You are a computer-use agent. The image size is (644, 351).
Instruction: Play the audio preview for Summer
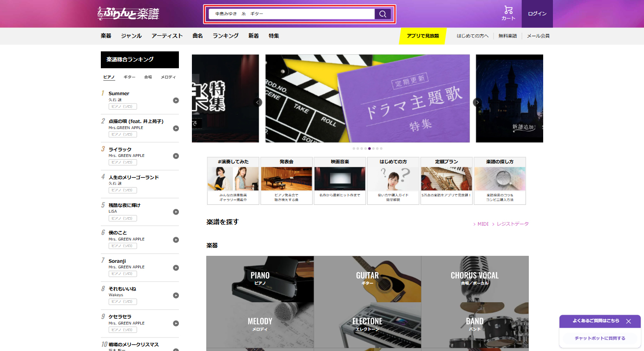tap(176, 100)
